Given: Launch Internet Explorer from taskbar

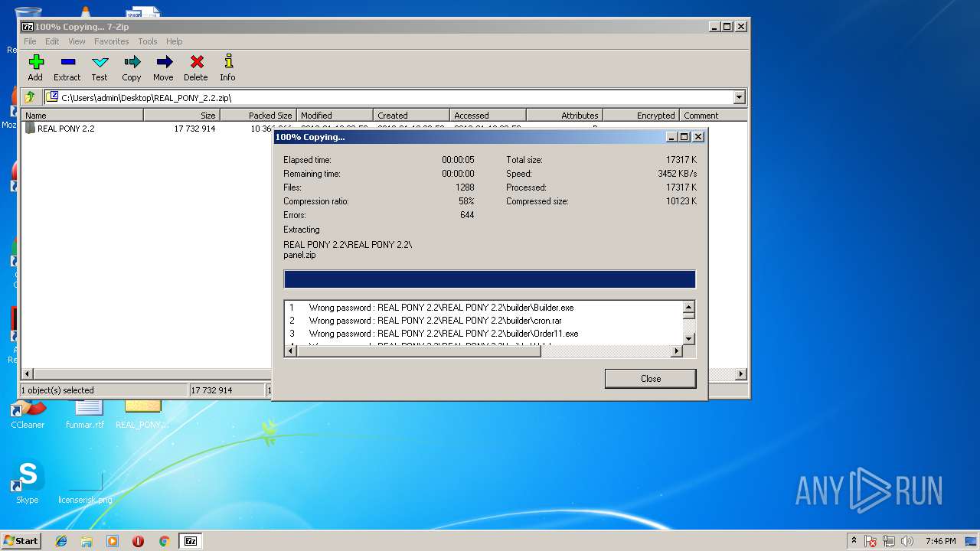Looking at the screenshot, I should point(61,541).
